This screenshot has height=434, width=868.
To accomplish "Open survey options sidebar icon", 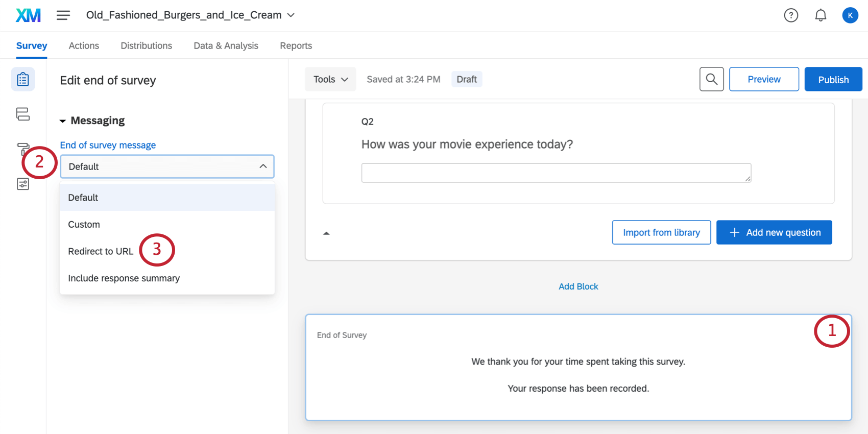I will [23, 184].
